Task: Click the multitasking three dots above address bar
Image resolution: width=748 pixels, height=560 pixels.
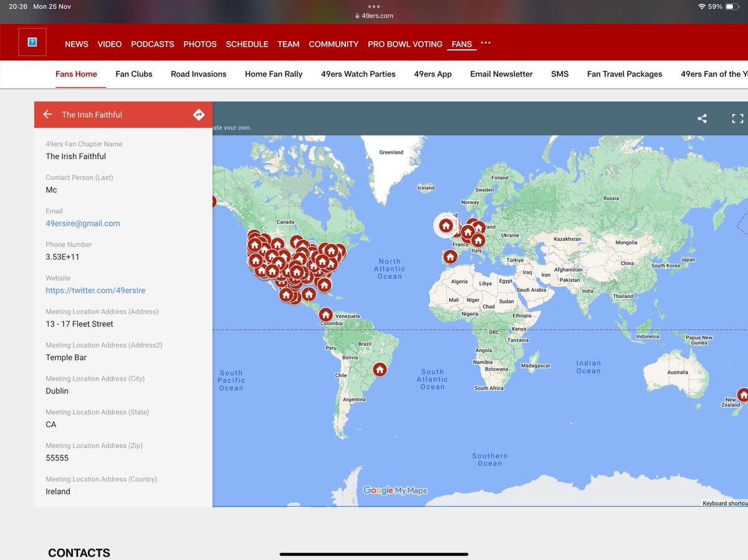Action: pyautogui.click(x=374, y=6)
